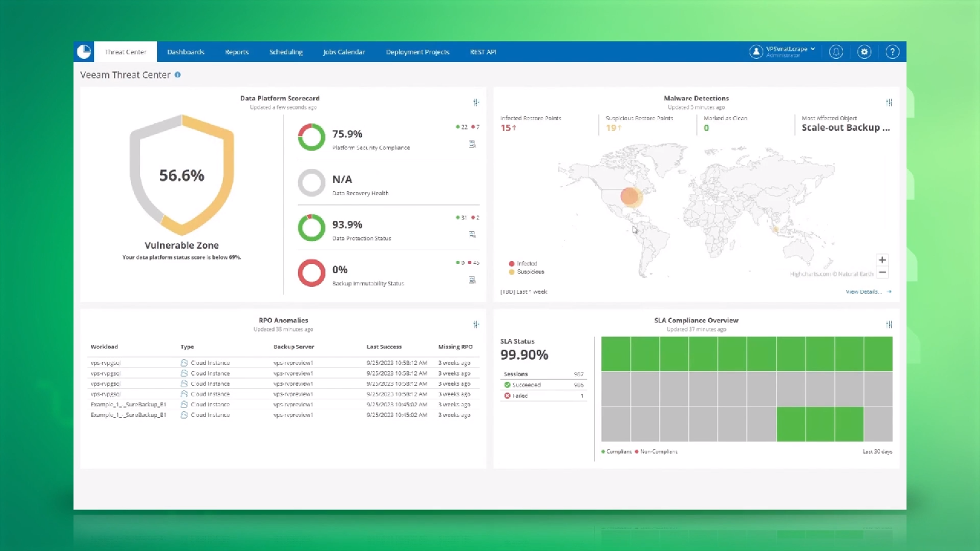This screenshot has width=980, height=551.
Task: Click the Succeeded sessions row
Action: tap(544, 385)
